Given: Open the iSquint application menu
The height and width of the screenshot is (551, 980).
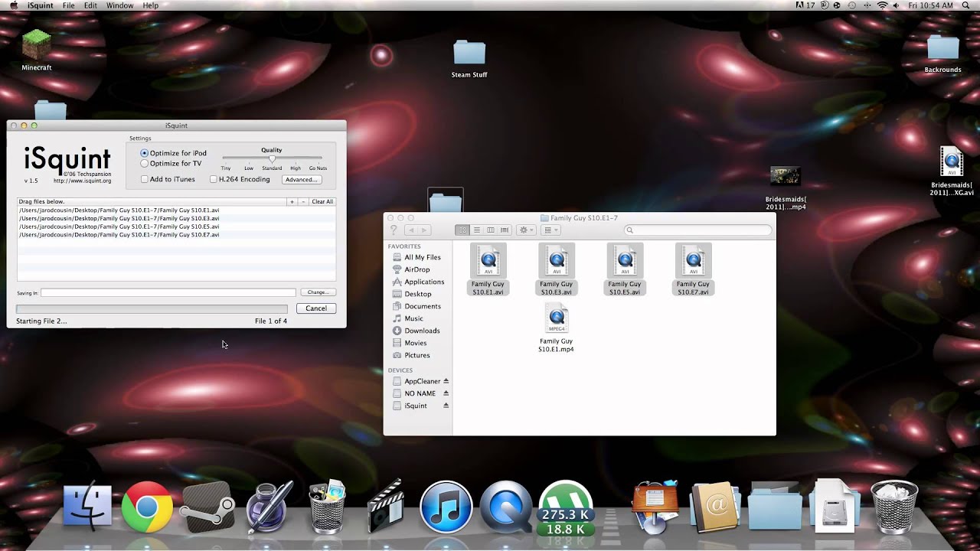Looking at the screenshot, I should click(x=40, y=5).
